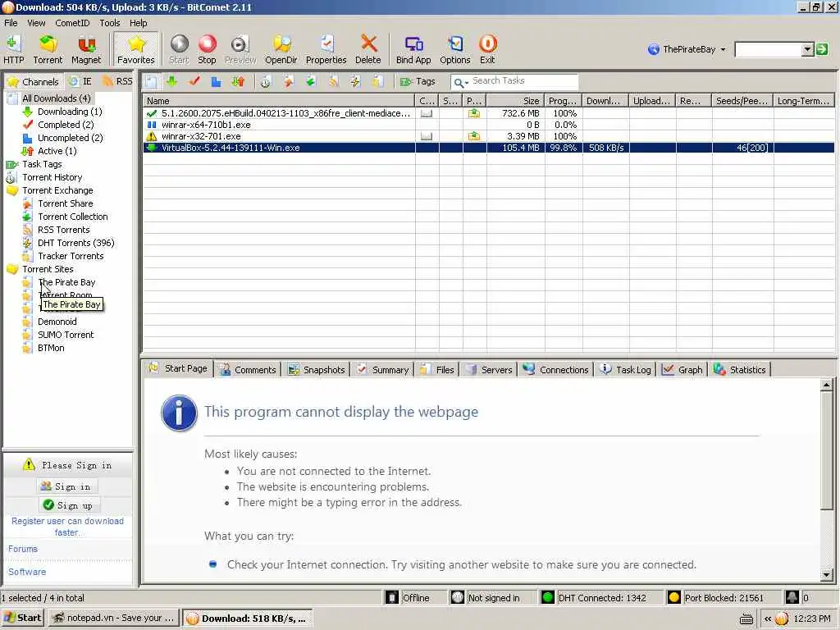Open the View menu
The width and height of the screenshot is (840, 630).
point(36,23)
